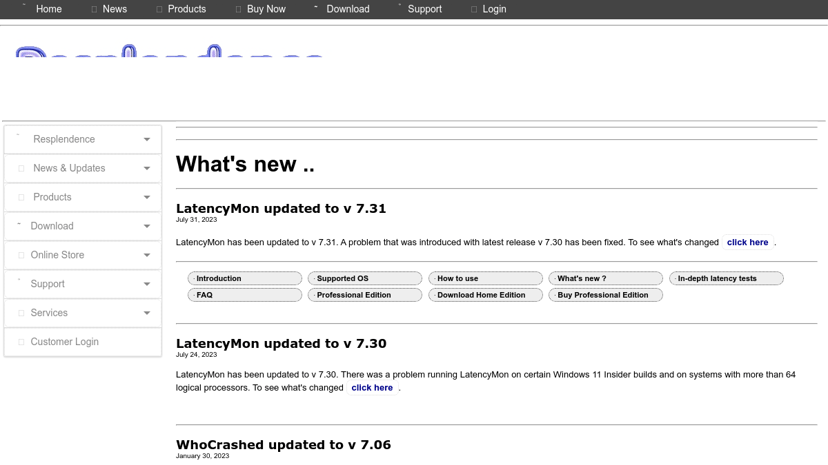828x465 pixels.
Task: Click the date 'July 31, 2023'
Action: pos(196,220)
